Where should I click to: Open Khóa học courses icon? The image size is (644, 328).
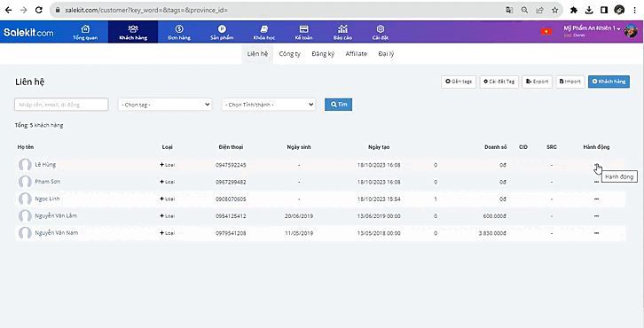264,28
